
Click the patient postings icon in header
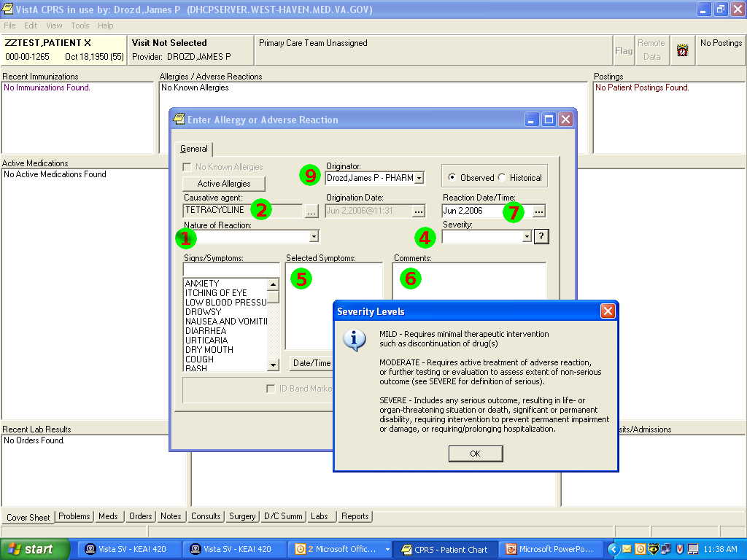point(683,51)
